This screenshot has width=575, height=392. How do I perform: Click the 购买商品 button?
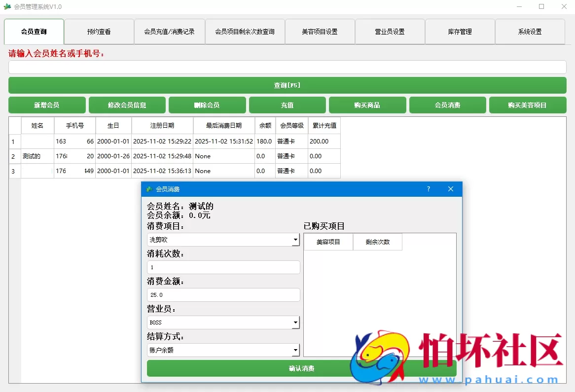point(367,105)
